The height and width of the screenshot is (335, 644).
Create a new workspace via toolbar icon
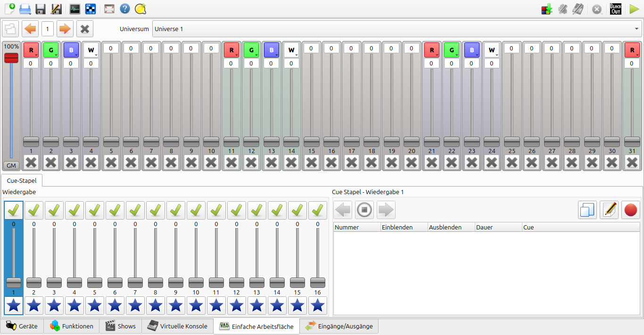[x=9, y=8]
